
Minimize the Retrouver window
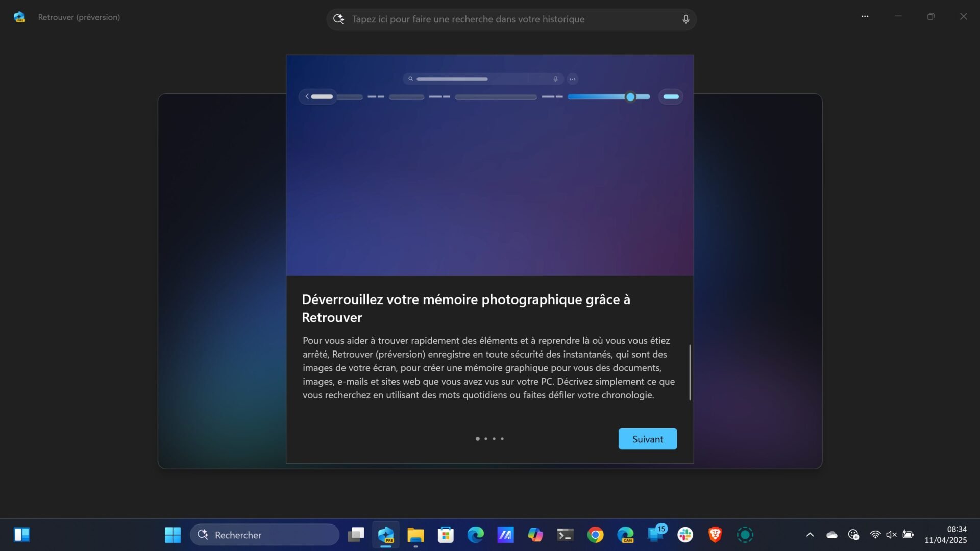point(898,16)
